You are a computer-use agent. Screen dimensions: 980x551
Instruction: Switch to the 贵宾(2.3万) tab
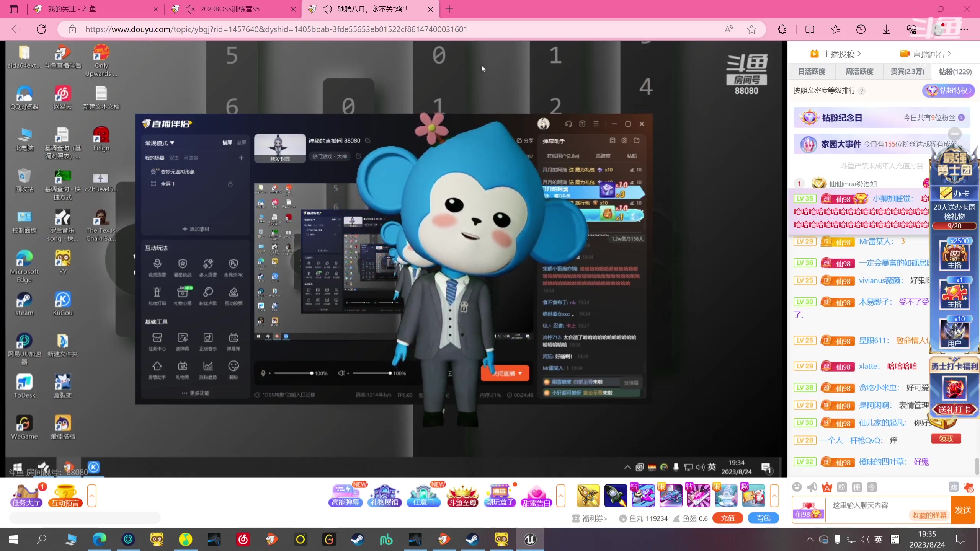click(x=907, y=72)
